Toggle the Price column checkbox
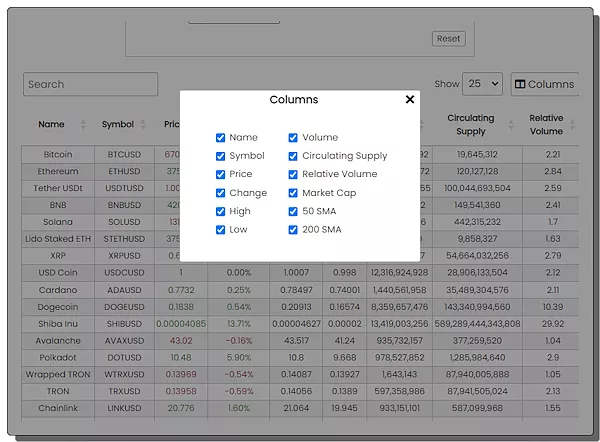Viewport: 600px width, 442px height. (220, 175)
